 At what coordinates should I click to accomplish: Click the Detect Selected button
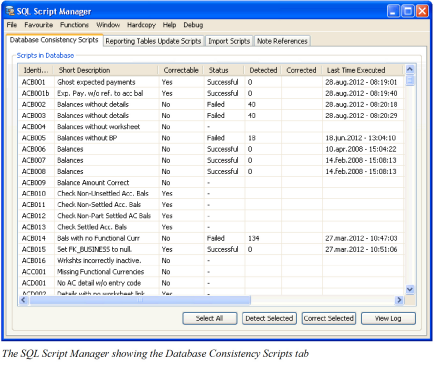[269, 318]
